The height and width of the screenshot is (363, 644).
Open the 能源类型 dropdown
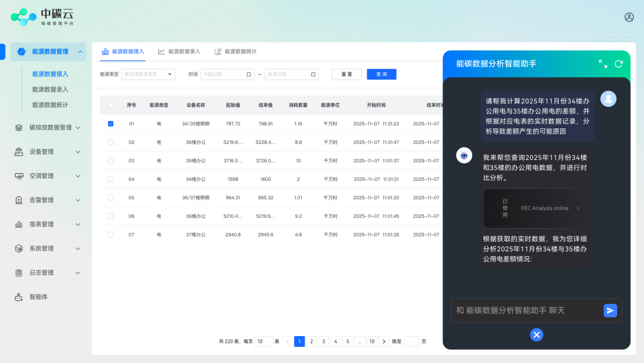pos(148,75)
